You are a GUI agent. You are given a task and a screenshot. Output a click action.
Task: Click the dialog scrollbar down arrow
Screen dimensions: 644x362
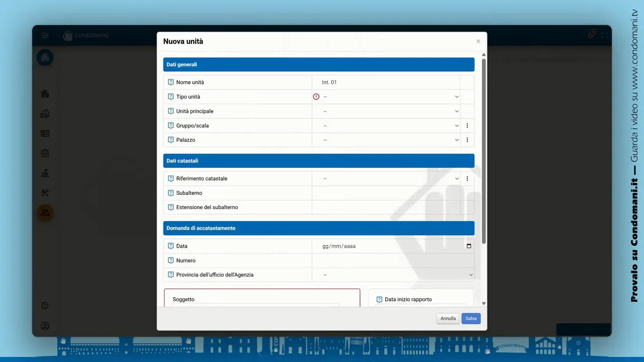point(484,303)
